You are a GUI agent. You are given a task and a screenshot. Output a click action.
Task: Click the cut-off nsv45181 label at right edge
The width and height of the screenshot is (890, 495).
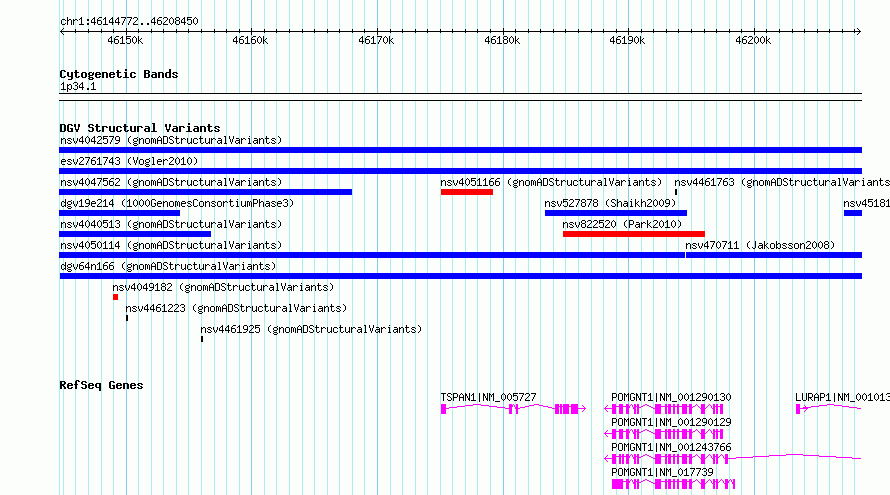pyautogui.click(x=866, y=203)
